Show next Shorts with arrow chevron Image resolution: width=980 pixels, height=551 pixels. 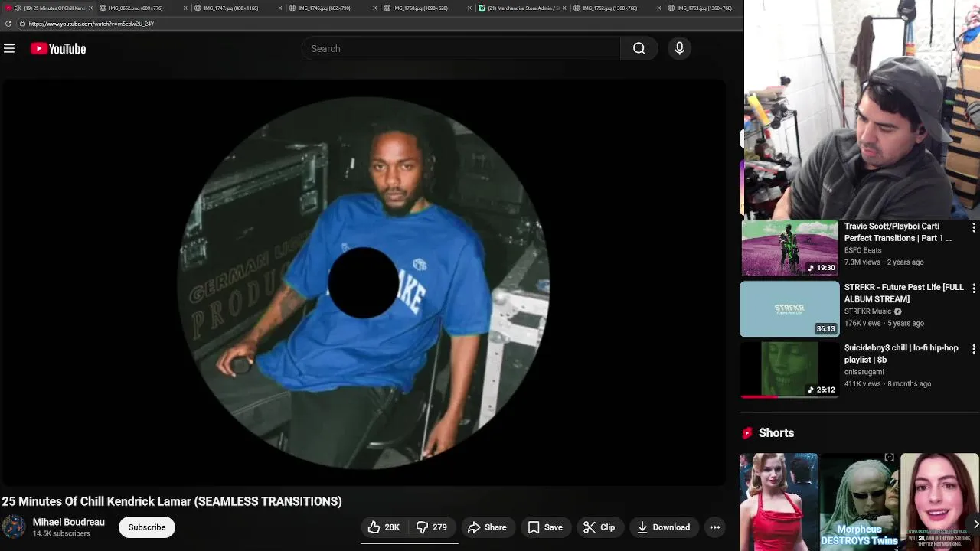pyautogui.click(x=975, y=524)
